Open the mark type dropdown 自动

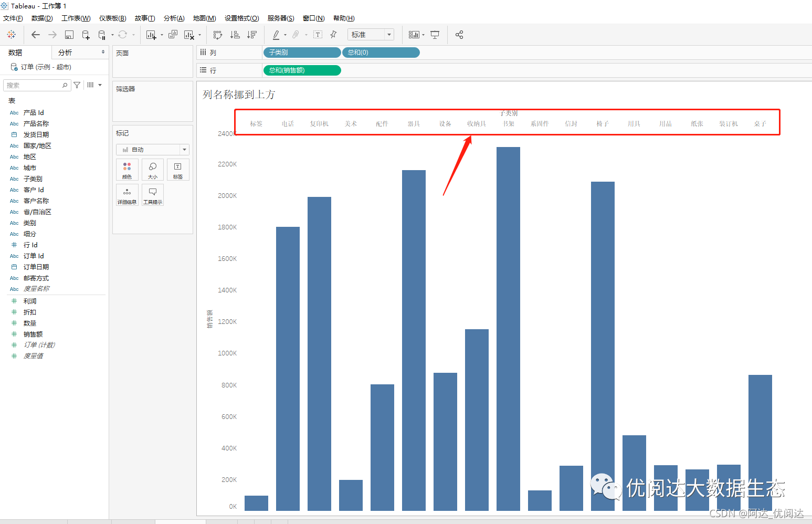click(153, 150)
